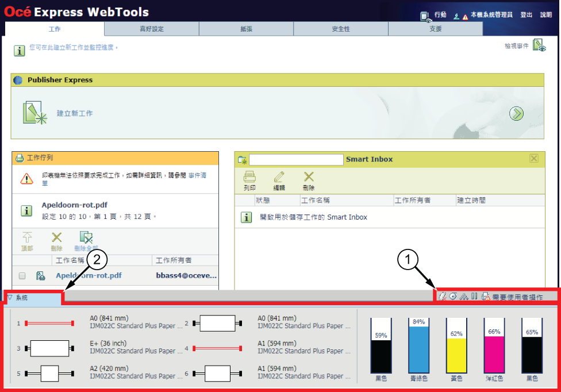Click the 行動 viewer icon in header

pos(425,16)
